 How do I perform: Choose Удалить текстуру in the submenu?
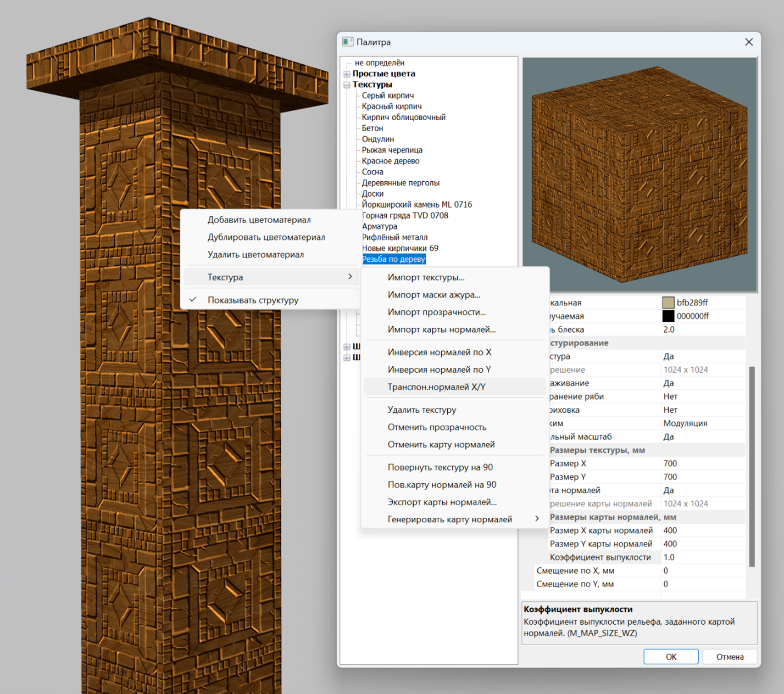421,410
